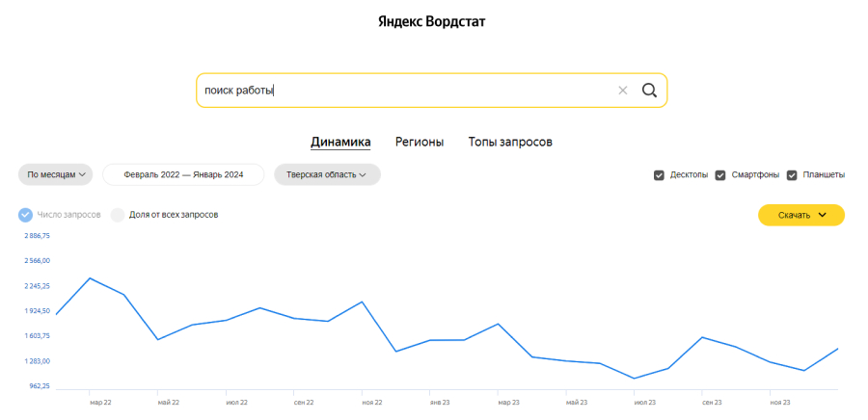Switch to the Динамика tab
The image size is (868, 420).
[340, 143]
